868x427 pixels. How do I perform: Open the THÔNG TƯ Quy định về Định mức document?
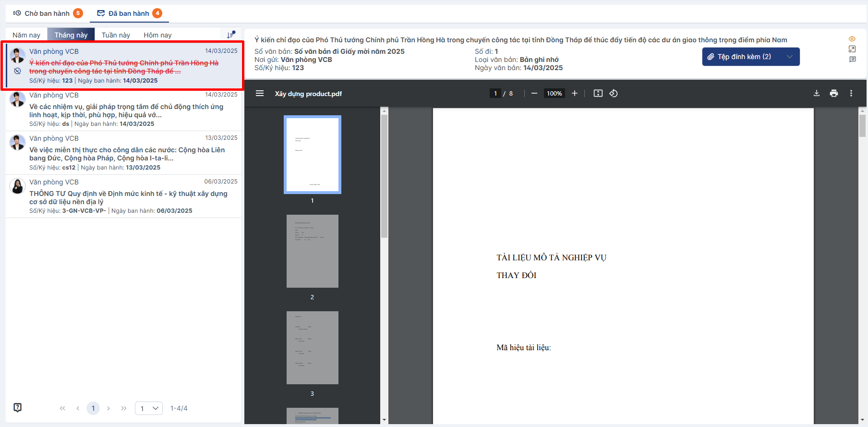(x=123, y=196)
